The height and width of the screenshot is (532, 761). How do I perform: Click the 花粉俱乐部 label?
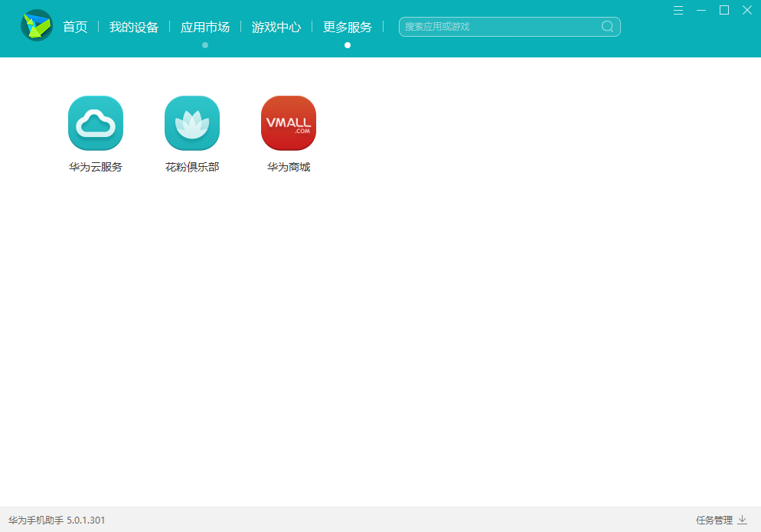pyautogui.click(x=192, y=167)
